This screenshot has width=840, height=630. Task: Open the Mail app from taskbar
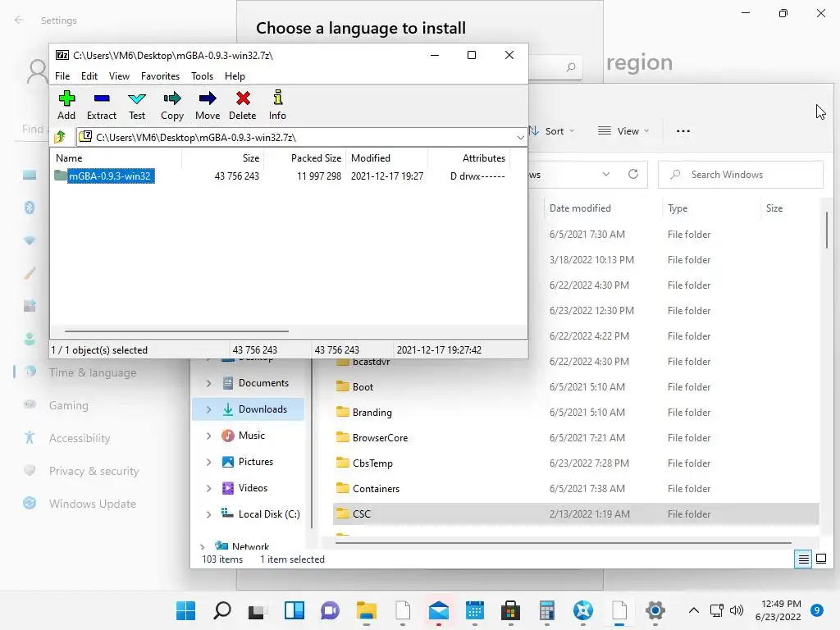[439, 610]
